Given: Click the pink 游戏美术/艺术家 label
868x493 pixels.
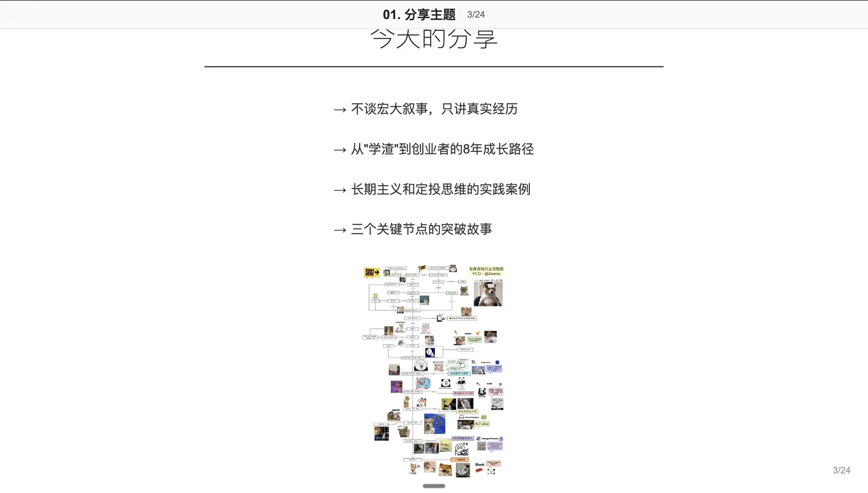Looking at the screenshot, I should pos(463,393).
